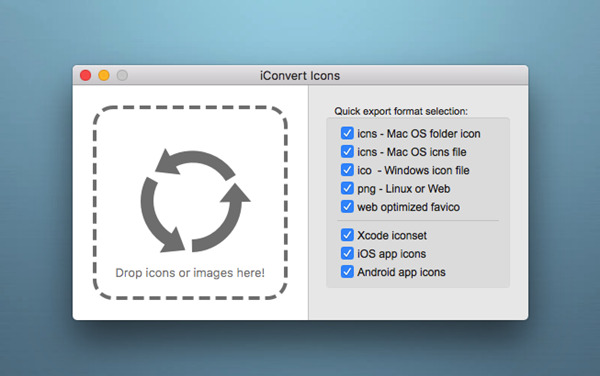Click the iConvert Icons window title
This screenshot has height=376, width=600.
(300, 76)
